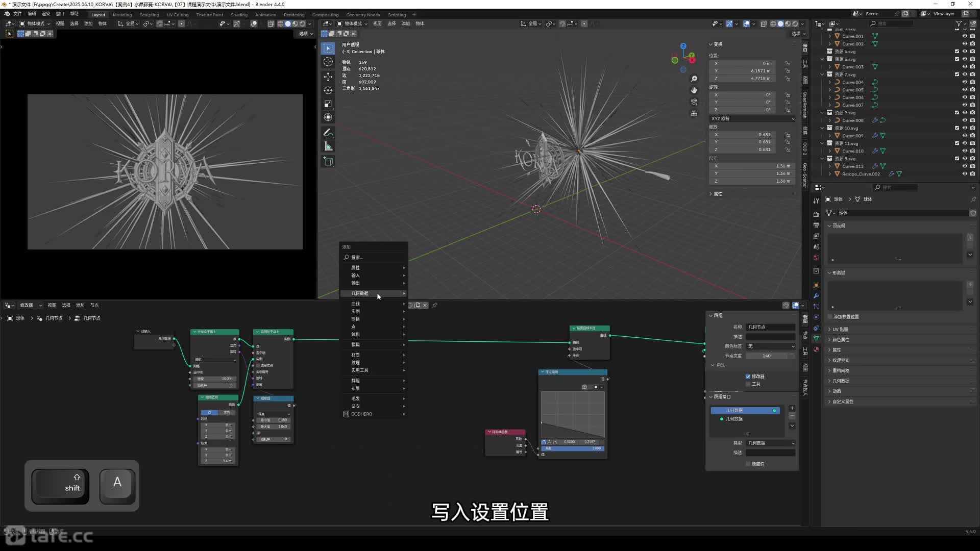Viewport: 980px width, 551px height.
Task: Click the blue Z axis on the navigation gizmo
Action: [x=683, y=46]
